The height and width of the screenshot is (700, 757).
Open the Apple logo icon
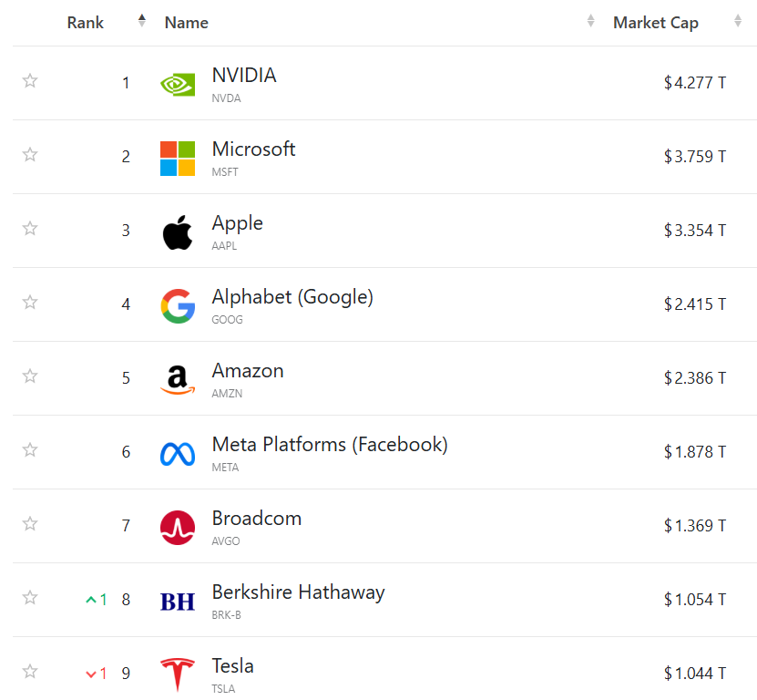click(178, 232)
